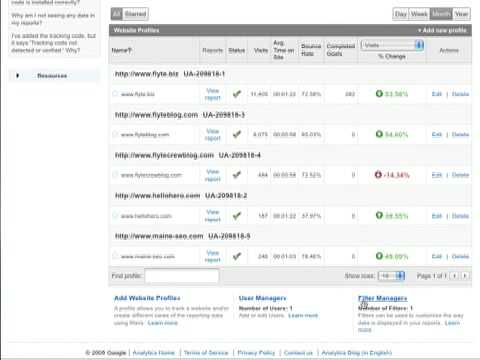
Task: Open View report for www.flyte.biz
Action: [213, 94]
